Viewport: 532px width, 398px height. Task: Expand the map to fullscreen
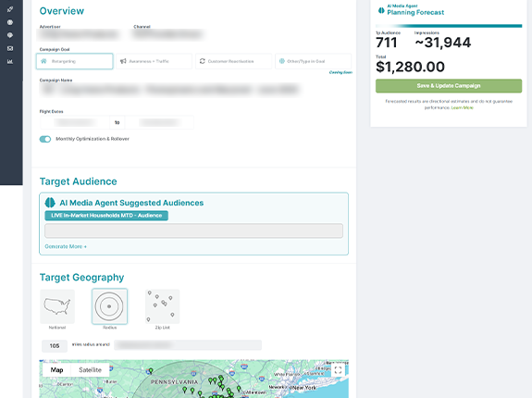coord(338,370)
